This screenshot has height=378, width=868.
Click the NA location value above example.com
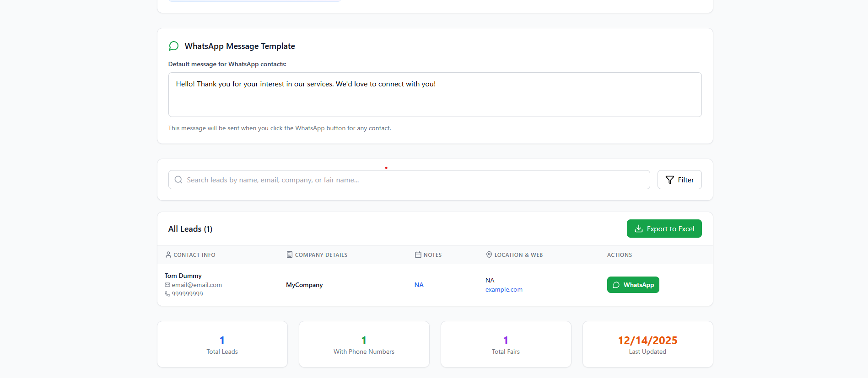click(490, 280)
